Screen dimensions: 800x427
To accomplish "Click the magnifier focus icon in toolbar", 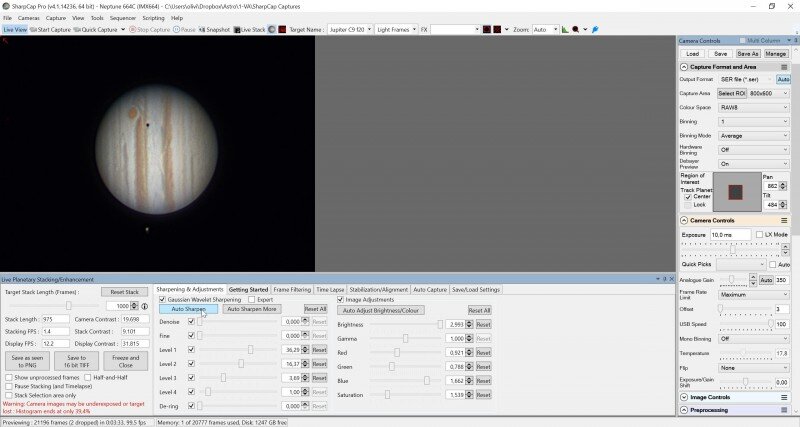I will (576, 30).
